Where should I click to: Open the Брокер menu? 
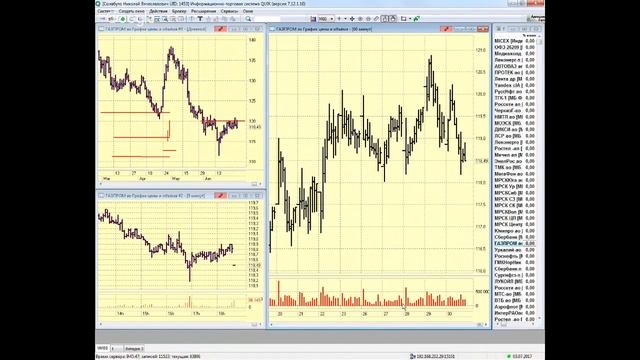(x=179, y=11)
